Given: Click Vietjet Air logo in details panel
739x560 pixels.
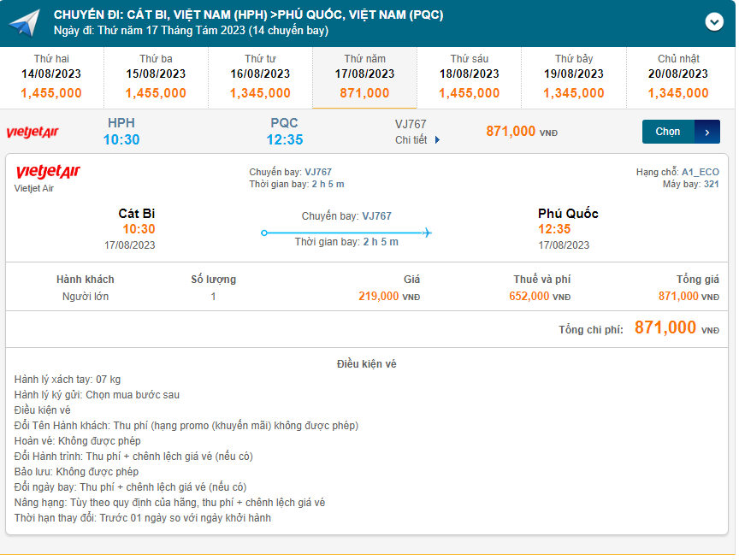Looking at the screenshot, I should click(48, 172).
